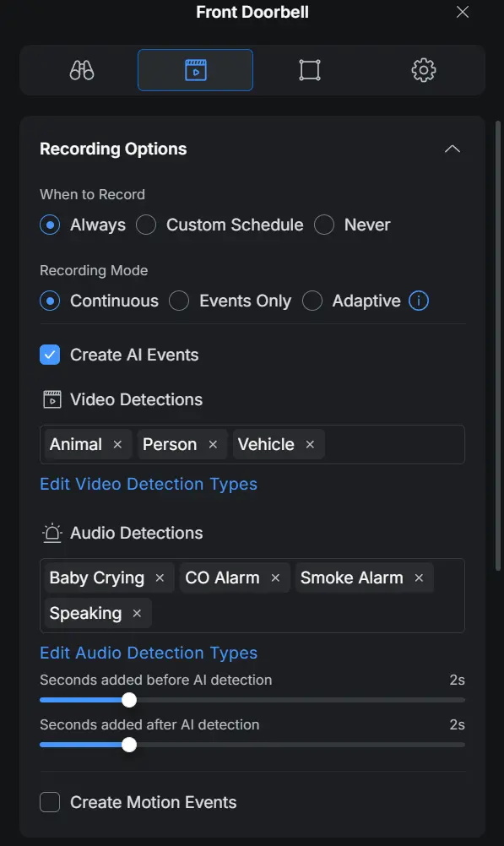Click the seconds before AI detection slider
Image resolution: width=504 pixels, height=846 pixels.
click(252, 700)
